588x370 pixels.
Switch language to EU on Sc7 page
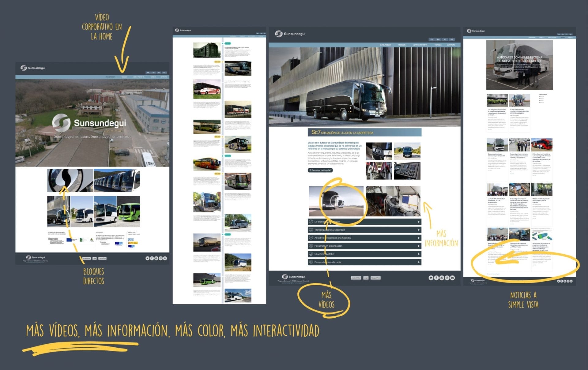coord(451,39)
